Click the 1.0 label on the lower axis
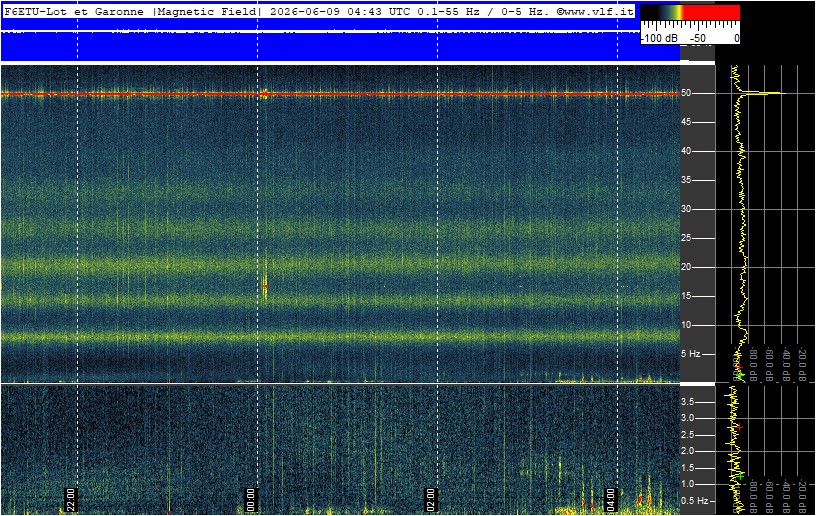The height and width of the screenshot is (516, 816). (x=688, y=484)
